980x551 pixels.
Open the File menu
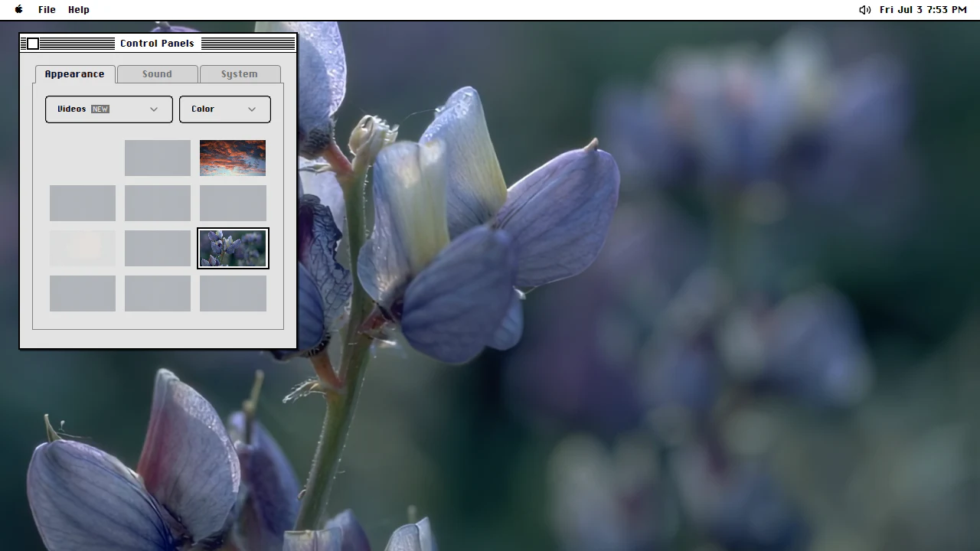(47, 10)
